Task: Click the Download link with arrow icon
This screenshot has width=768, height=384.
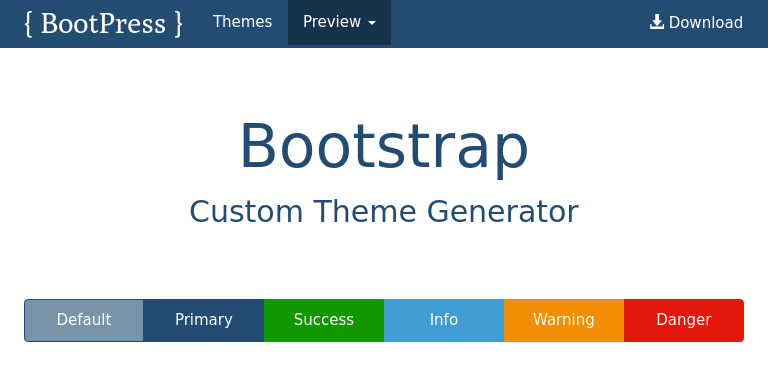Action: pyautogui.click(x=696, y=23)
